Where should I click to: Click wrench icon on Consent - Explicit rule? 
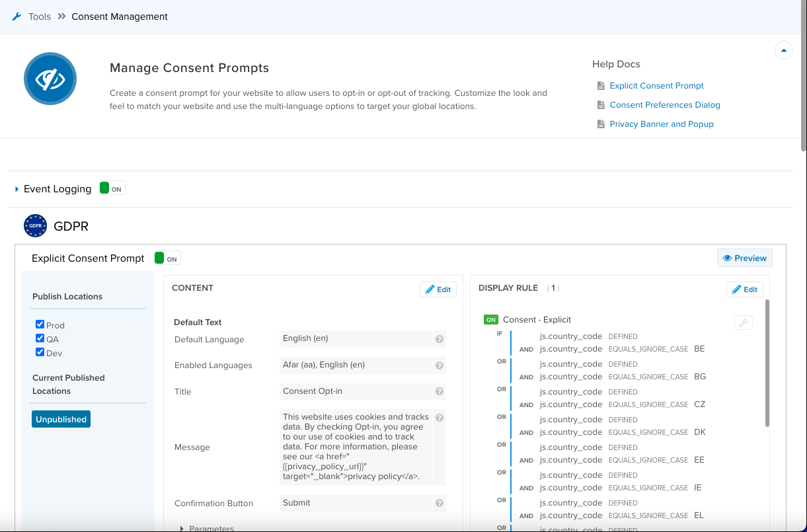743,323
